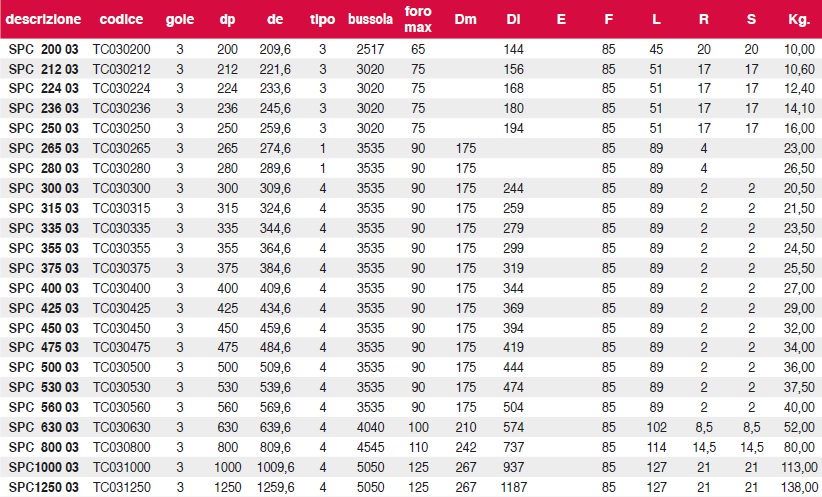Click the 'tipo' column header

pos(322,19)
